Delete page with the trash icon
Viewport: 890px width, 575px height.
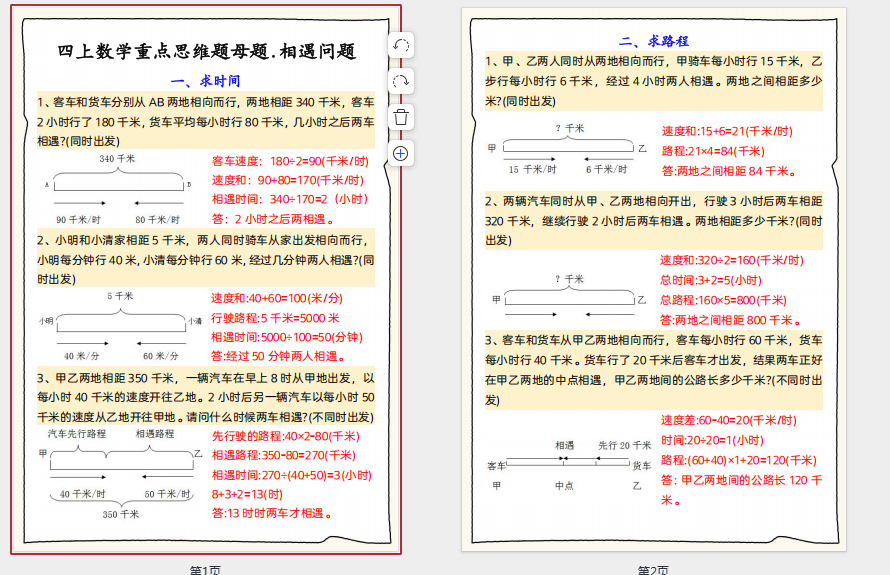coord(400,117)
